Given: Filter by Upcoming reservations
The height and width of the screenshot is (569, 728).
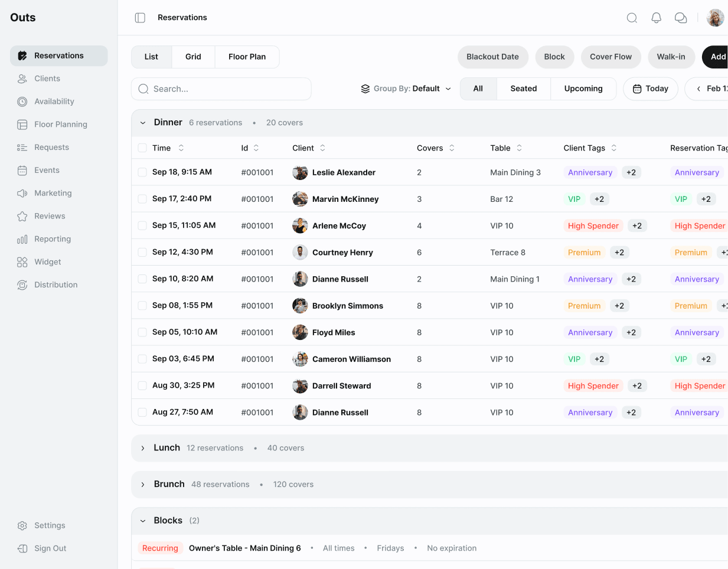Looking at the screenshot, I should [583, 89].
